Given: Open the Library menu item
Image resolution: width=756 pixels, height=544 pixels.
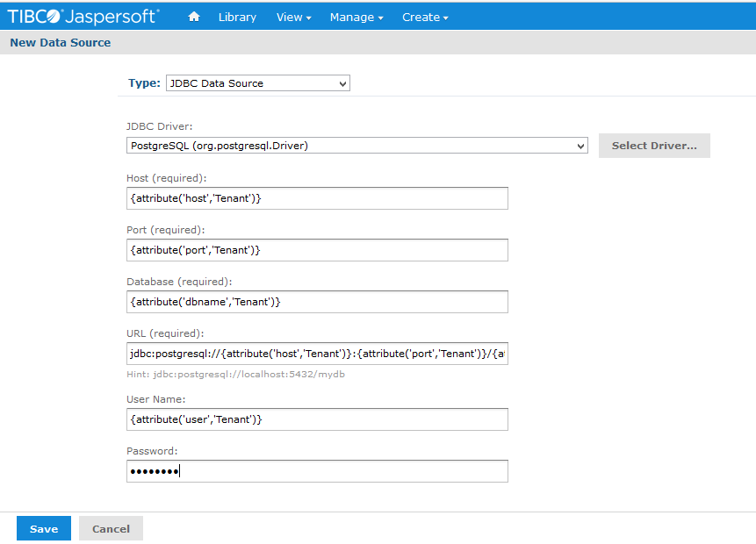Looking at the screenshot, I should [x=237, y=17].
